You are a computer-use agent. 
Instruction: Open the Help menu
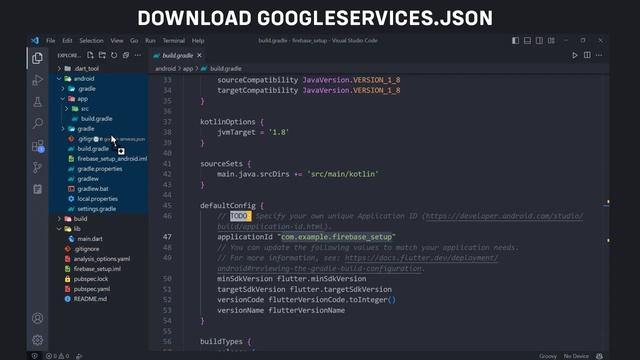point(198,40)
